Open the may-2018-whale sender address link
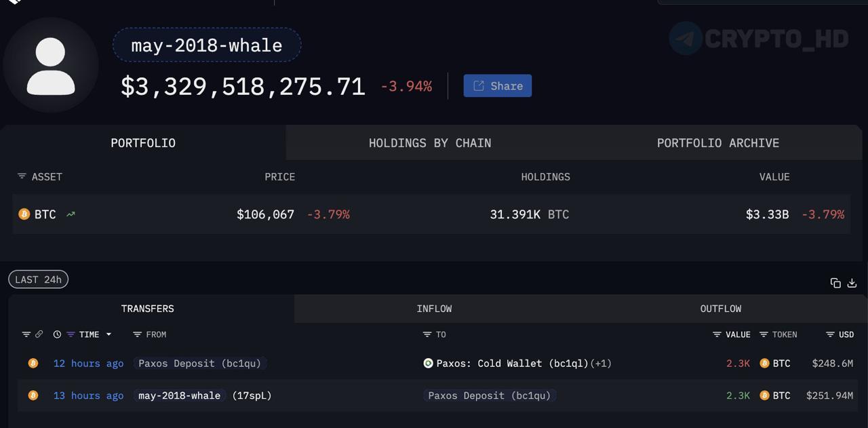This screenshot has width=868, height=428. [x=180, y=395]
